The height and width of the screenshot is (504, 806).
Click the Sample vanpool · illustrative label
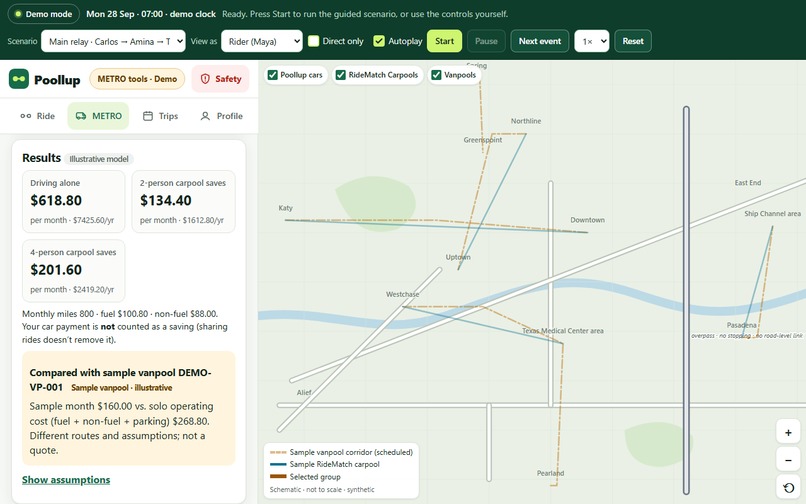pos(121,388)
